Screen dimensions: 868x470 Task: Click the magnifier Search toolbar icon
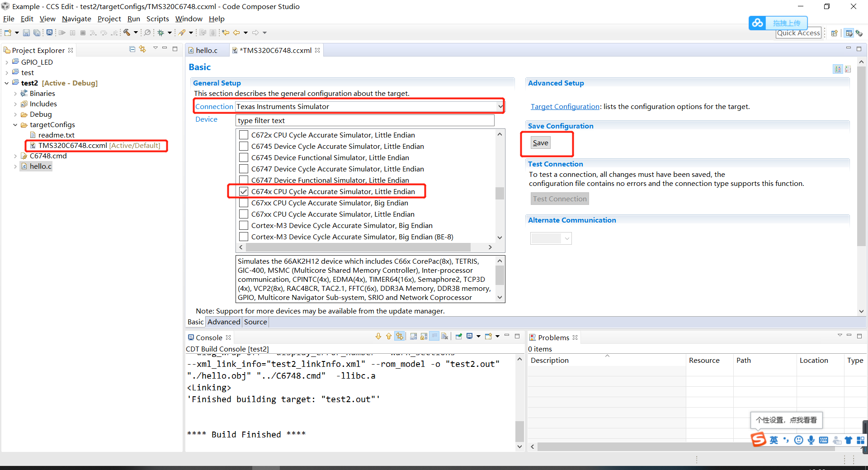click(147, 33)
